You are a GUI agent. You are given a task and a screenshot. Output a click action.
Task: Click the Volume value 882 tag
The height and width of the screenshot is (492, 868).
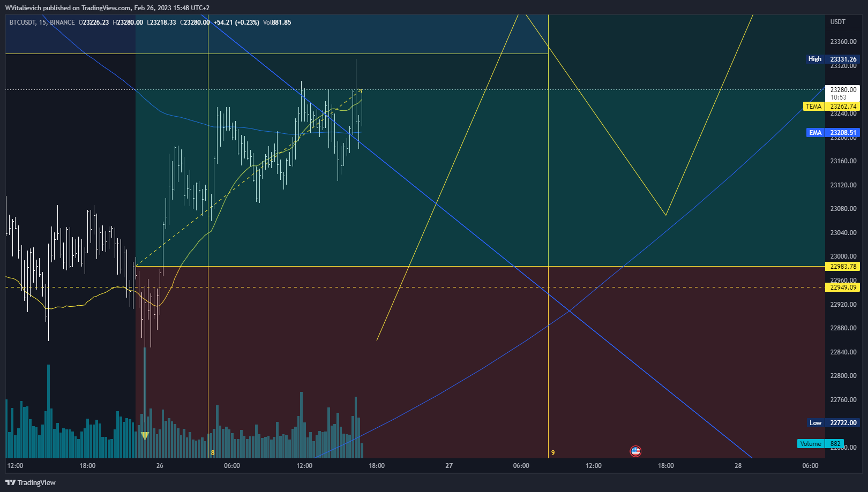pos(835,444)
